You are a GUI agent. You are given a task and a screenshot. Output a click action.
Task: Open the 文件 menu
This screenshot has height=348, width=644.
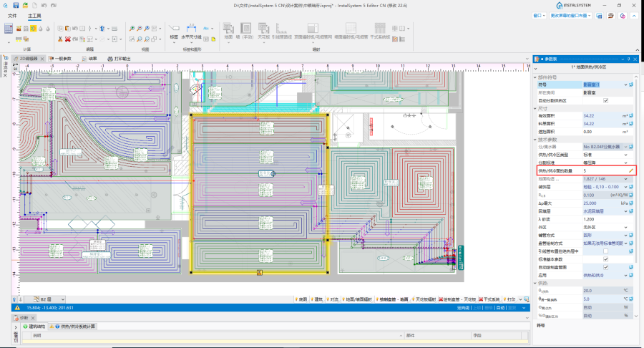pyautogui.click(x=12, y=14)
